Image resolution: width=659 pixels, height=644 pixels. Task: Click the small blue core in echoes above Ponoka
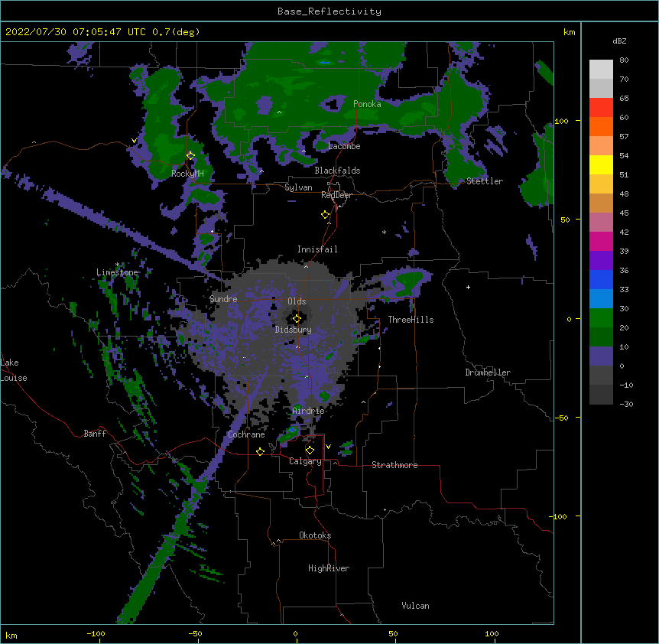pyautogui.click(x=324, y=62)
